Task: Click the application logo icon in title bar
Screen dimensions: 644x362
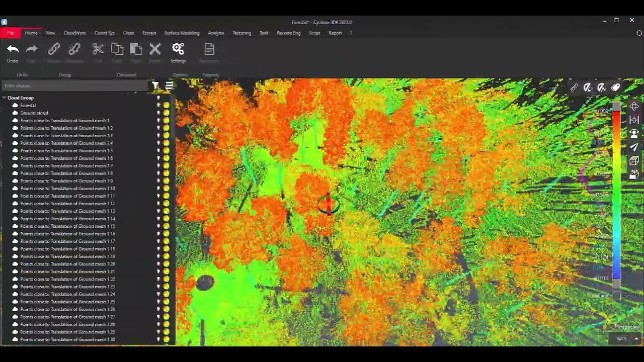Action: tap(4, 22)
